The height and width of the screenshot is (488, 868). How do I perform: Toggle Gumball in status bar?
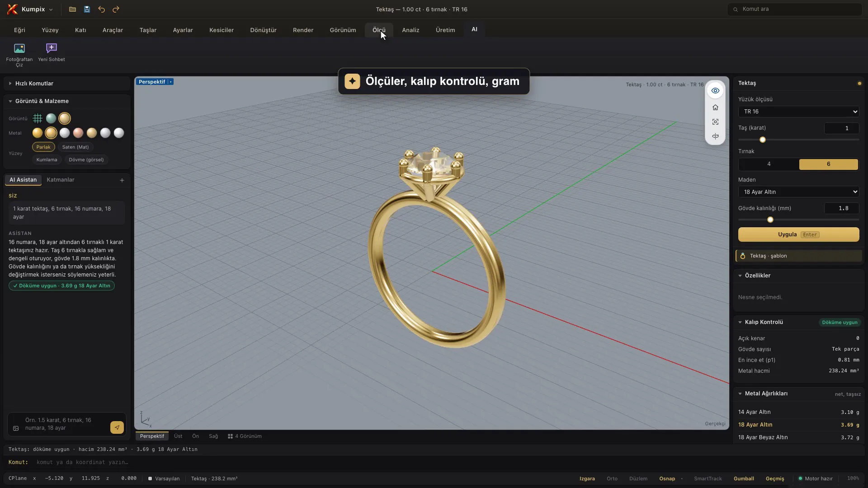tap(744, 479)
